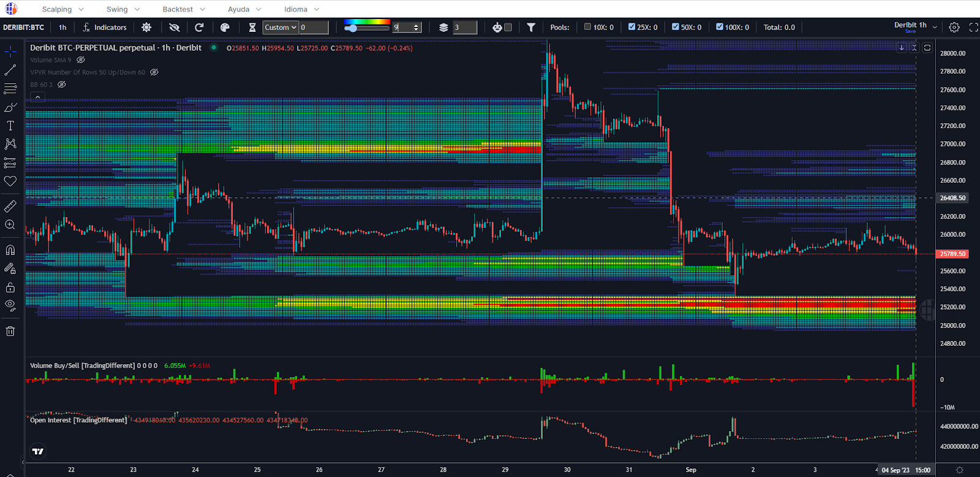The height and width of the screenshot is (477, 980).
Task: Click the Open Interest indicator title
Action: [x=78, y=420]
